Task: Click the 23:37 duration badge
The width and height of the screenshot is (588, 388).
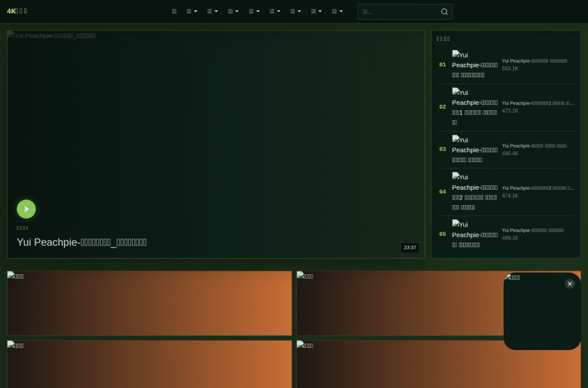Action: coord(410,248)
